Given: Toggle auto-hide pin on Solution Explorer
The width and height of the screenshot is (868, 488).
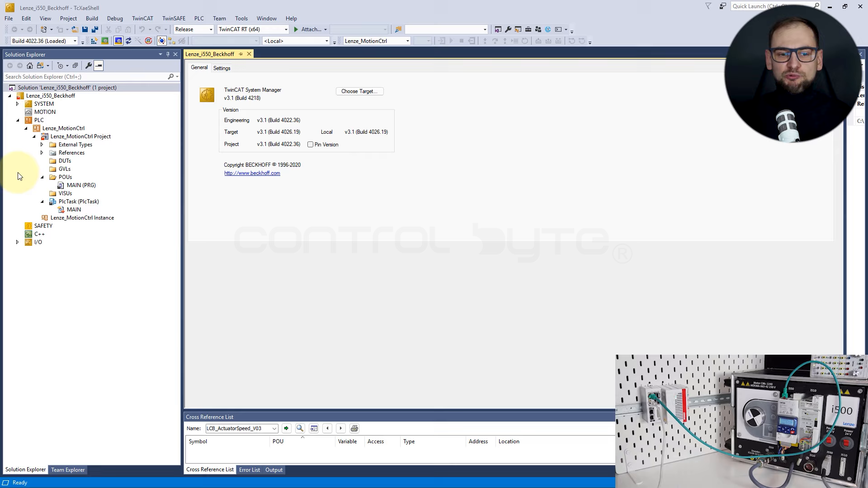Looking at the screenshot, I should (168, 54).
